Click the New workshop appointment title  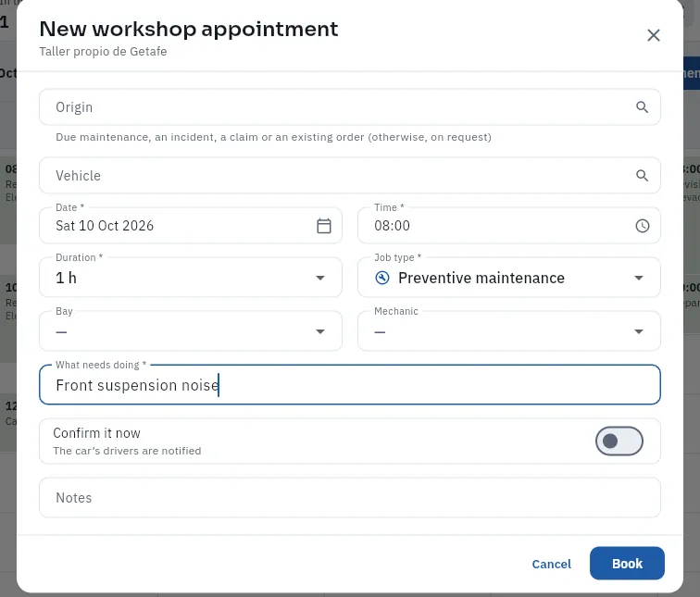(x=189, y=29)
